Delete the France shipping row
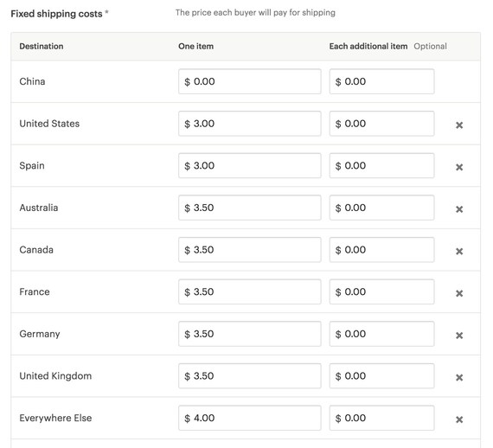Image resolution: width=493 pixels, height=448 pixels. point(459,293)
